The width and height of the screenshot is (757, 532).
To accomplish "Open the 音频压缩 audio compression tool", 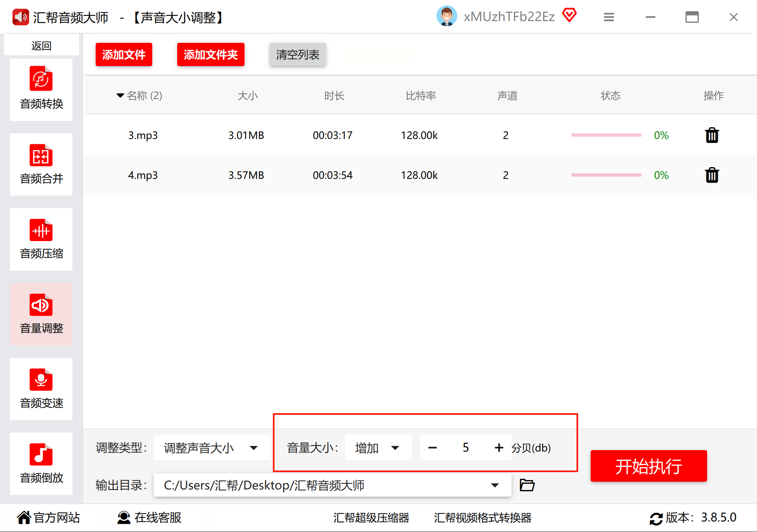I will (x=41, y=239).
